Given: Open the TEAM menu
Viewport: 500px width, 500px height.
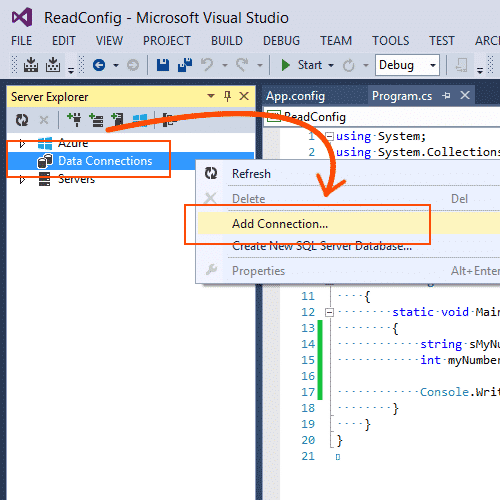Looking at the screenshot, I should pos(336,41).
